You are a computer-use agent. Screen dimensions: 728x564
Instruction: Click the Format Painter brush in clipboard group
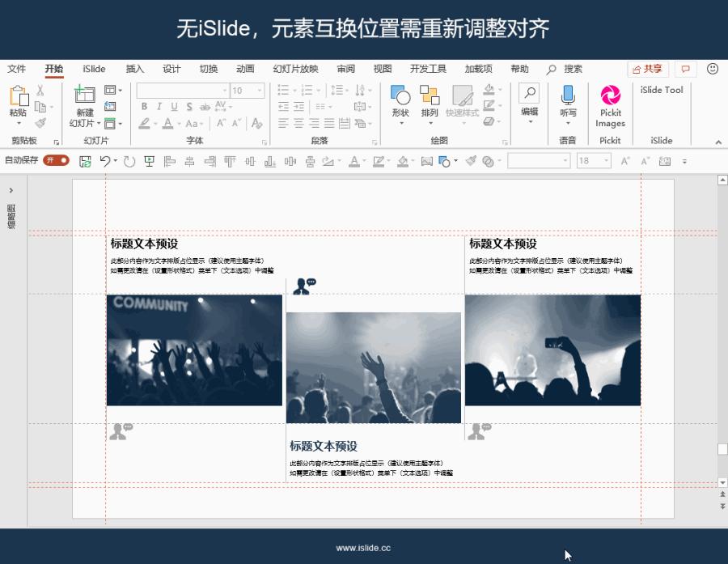pyautogui.click(x=40, y=123)
